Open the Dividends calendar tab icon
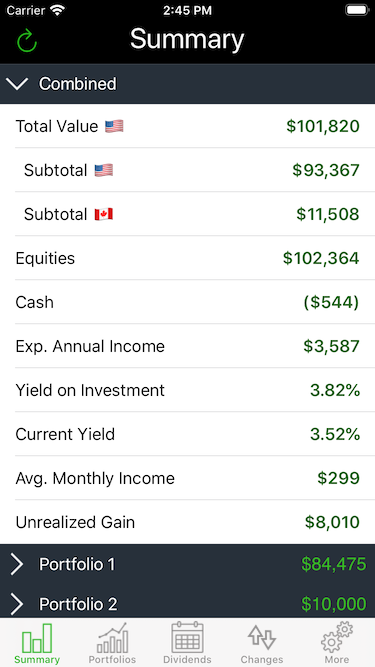 point(187,638)
